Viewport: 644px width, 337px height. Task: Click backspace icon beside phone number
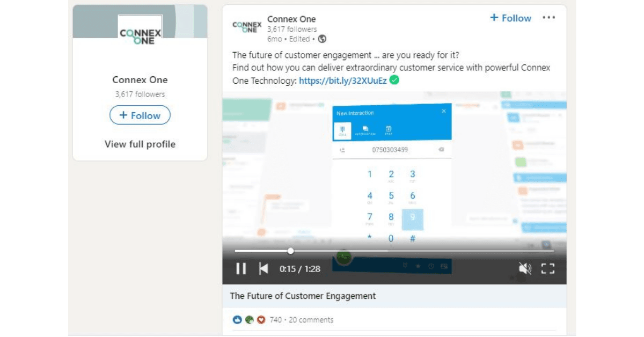coord(441,150)
